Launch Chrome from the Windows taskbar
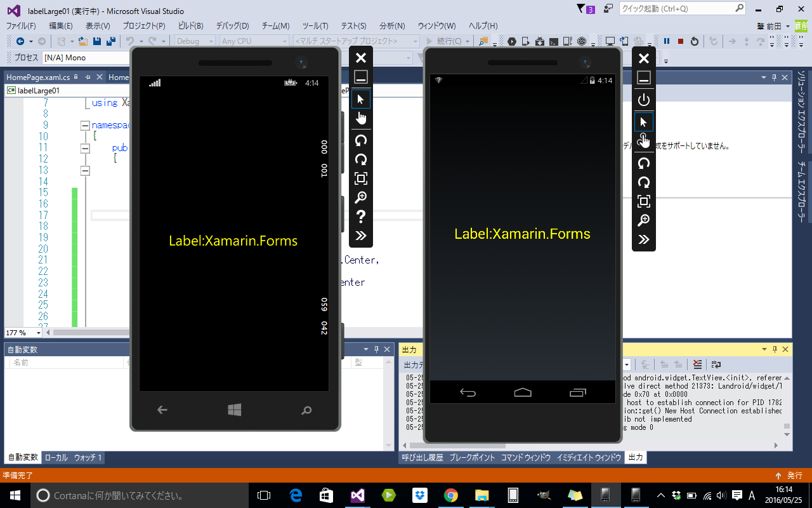 click(x=450, y=495)
